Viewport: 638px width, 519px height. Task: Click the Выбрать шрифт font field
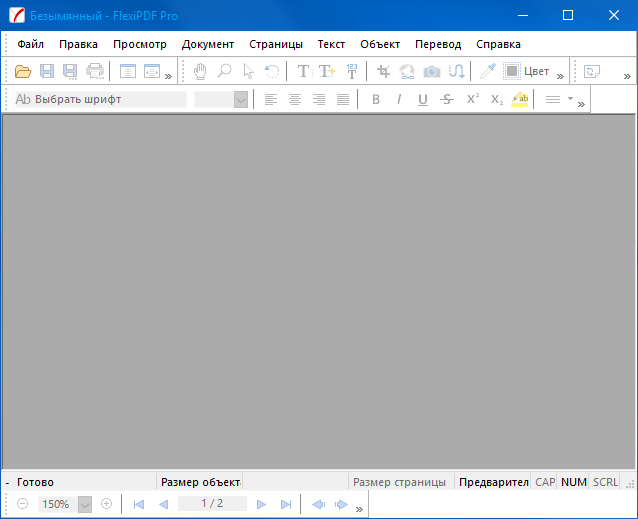click(101, 99)
